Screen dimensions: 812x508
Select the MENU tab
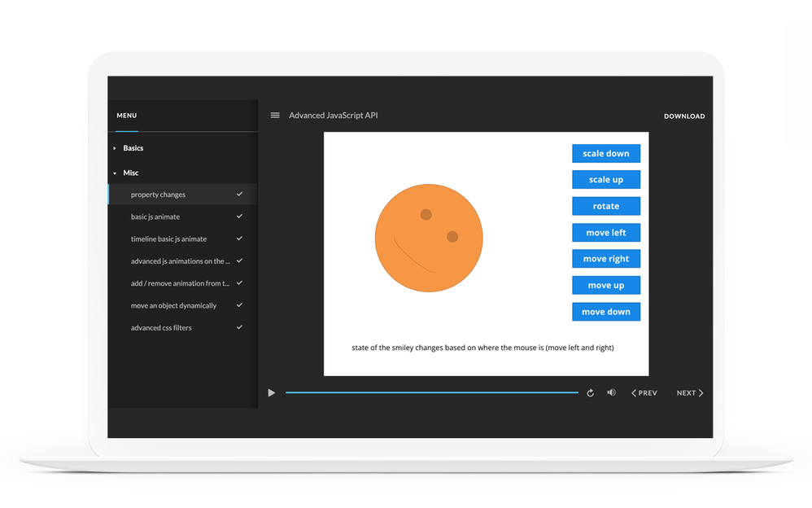pyautogui.click(x=127, y=116)
